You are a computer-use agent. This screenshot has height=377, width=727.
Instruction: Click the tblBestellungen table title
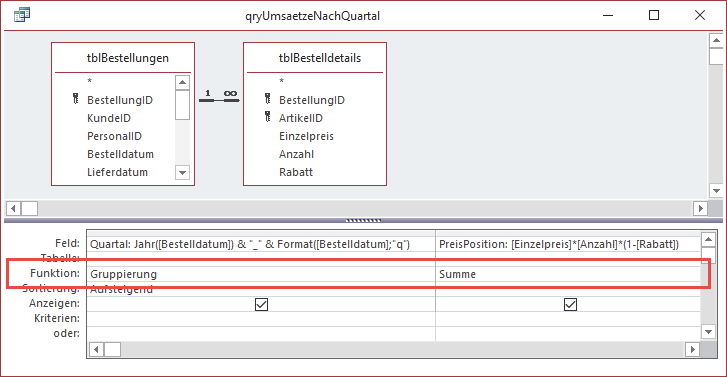[128, 58]
